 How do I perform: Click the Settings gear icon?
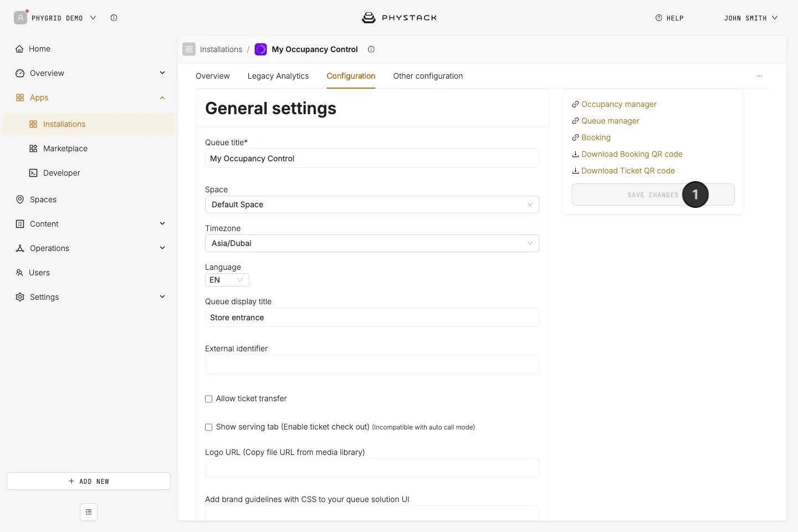20,297
